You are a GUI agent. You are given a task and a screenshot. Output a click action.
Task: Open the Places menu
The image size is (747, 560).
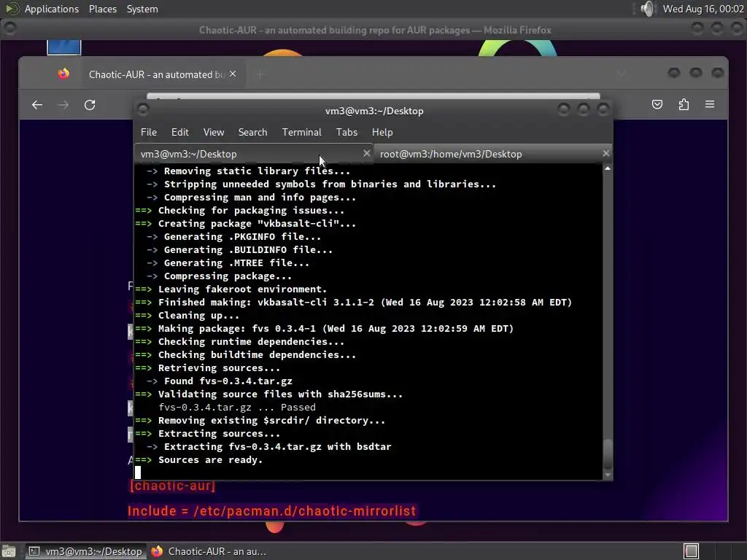102,9
